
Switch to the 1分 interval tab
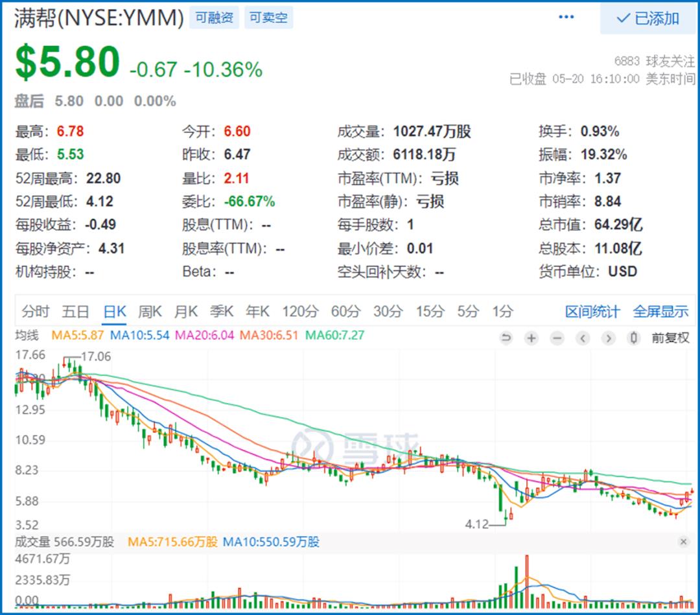coord(503,311)
